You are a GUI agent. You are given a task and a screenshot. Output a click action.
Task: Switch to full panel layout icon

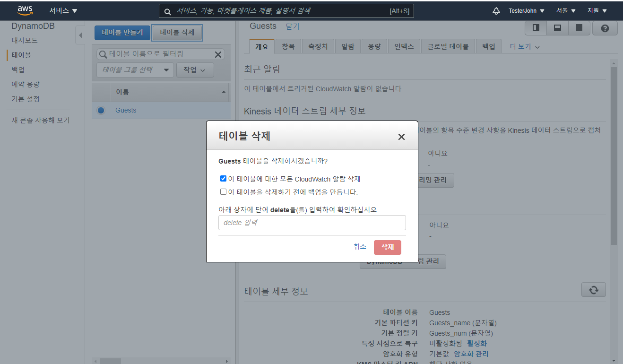coord(579,28)
